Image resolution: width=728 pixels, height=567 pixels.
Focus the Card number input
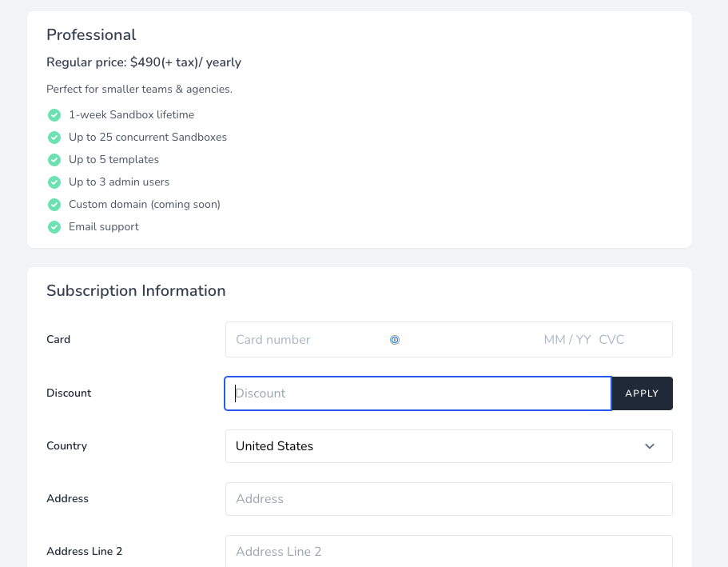[x=304, y=340]
